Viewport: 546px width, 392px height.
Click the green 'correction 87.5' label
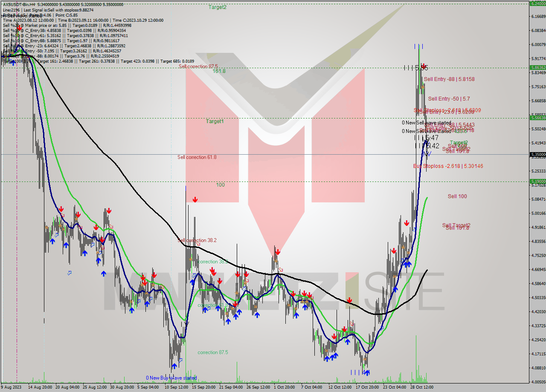(x=212, y=352)
